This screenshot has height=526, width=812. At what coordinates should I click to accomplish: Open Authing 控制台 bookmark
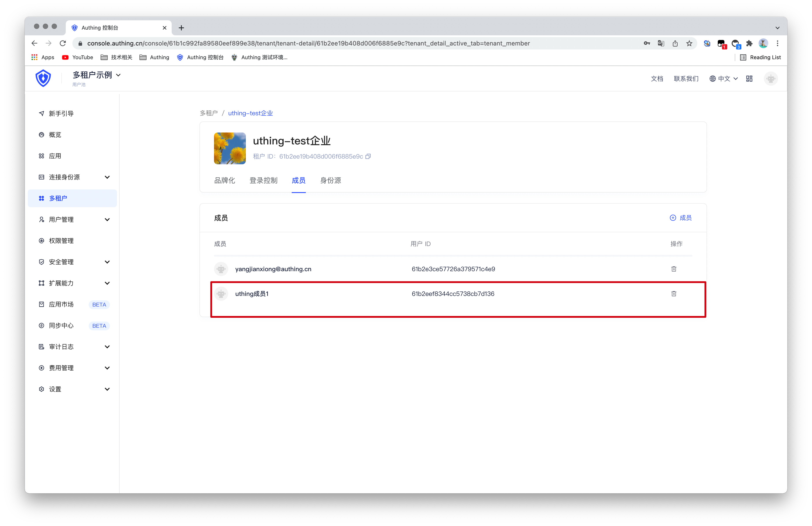pos(200,57)
